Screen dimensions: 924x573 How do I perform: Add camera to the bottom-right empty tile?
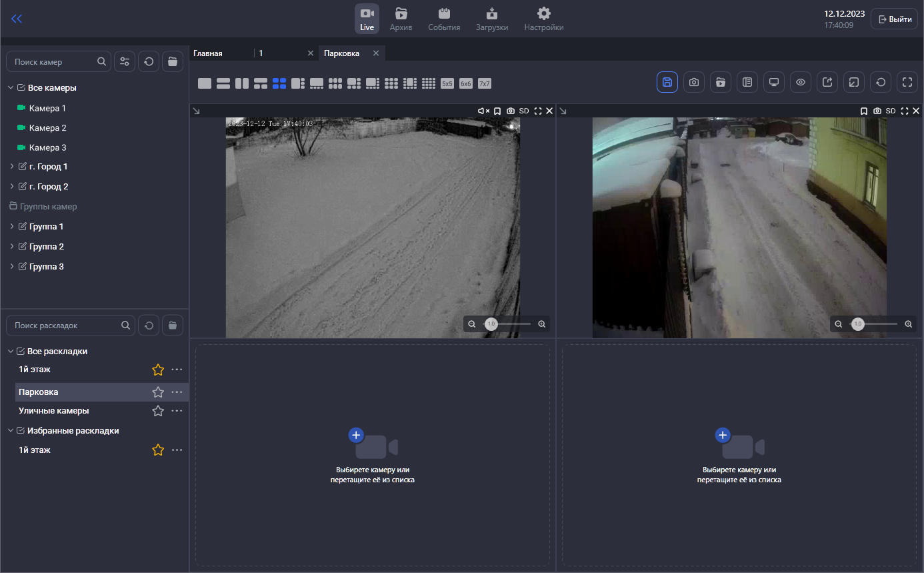pos(739,455)
